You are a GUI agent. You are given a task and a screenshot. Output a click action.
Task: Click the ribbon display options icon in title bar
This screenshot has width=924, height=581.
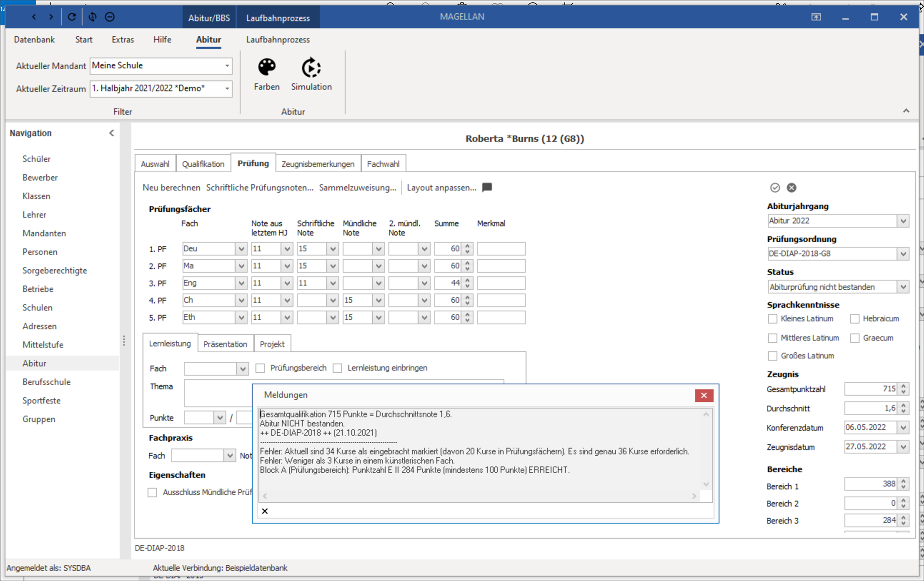816,17
